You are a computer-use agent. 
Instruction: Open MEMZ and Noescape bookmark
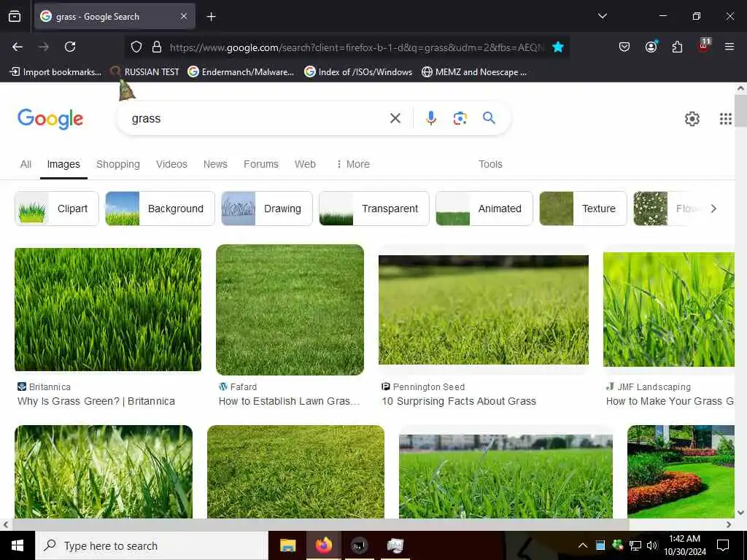(x=474, y=72)
